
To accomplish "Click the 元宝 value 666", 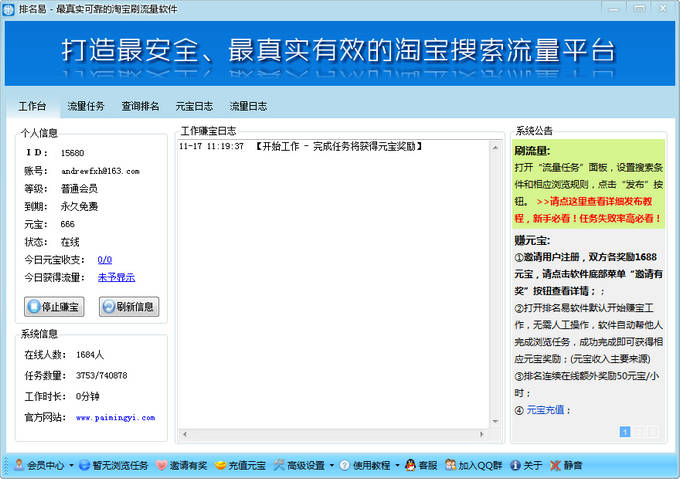I will (x=68, y=224).
